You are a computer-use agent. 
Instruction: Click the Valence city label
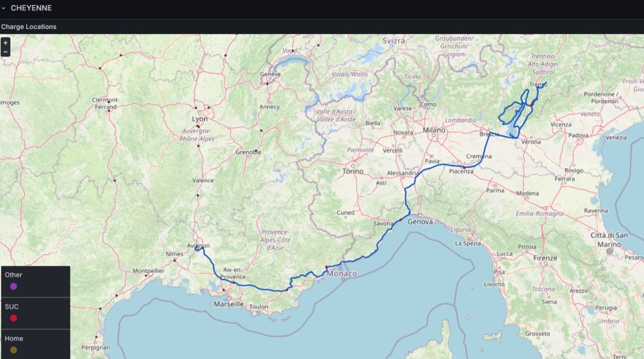point(203,180)
